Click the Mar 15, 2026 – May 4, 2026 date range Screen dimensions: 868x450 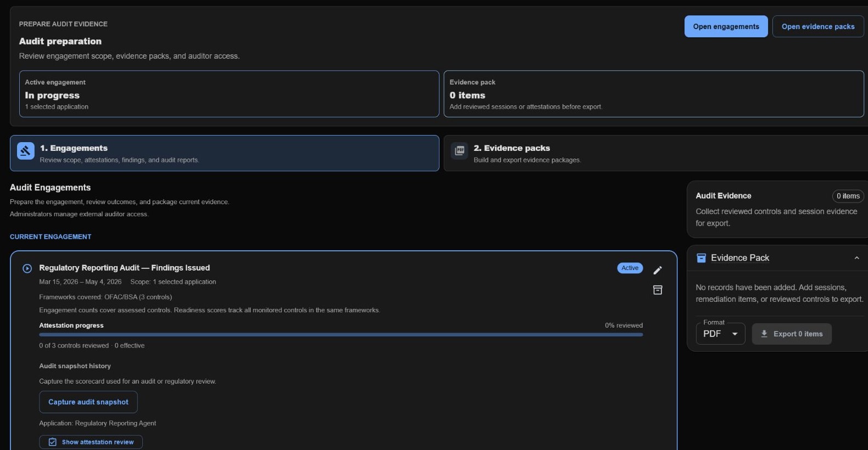point(80,282)
